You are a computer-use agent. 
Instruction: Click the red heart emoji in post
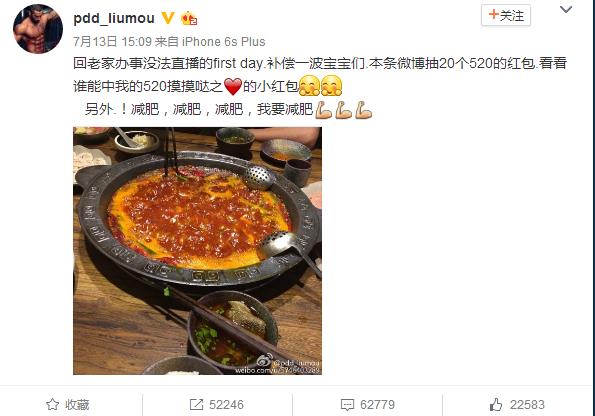pos(233,87)
